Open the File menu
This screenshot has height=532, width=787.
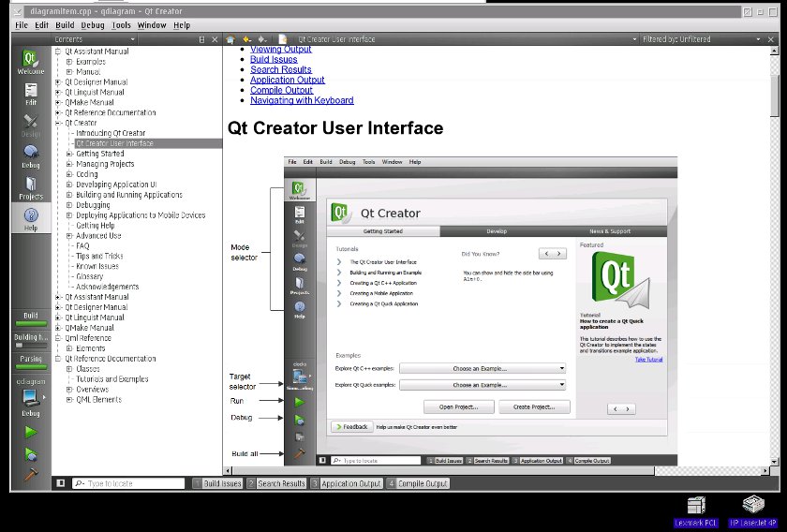click(x=22, y=25)
